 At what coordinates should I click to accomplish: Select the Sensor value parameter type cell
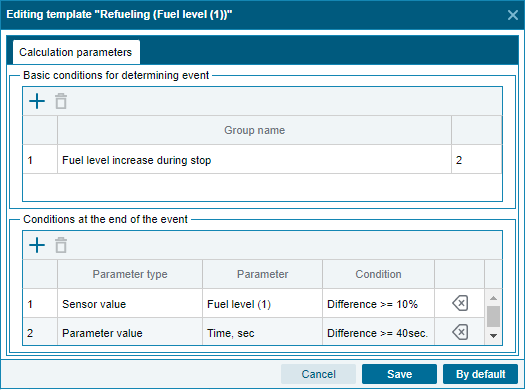click(130, 304)
